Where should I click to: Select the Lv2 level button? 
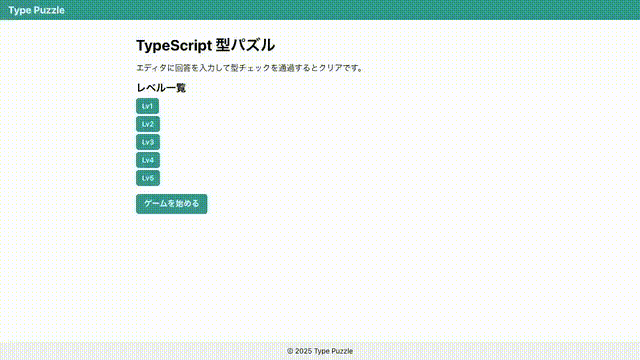[148, 124]
